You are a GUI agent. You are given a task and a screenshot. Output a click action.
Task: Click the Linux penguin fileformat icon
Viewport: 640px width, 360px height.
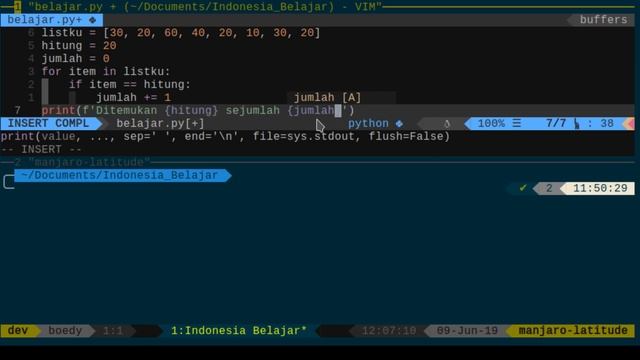pos(447,124)
